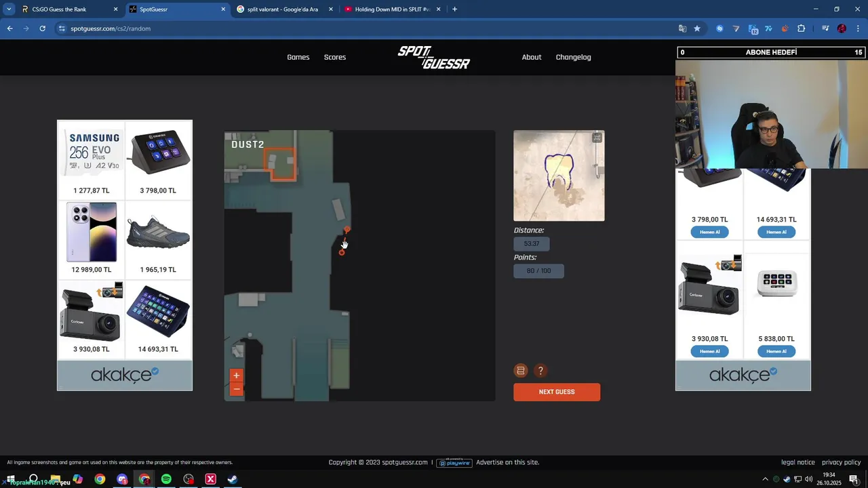Close the SpotGuessr tab
Viewport: 868px width, 488px height.
[x=223, y=9]
